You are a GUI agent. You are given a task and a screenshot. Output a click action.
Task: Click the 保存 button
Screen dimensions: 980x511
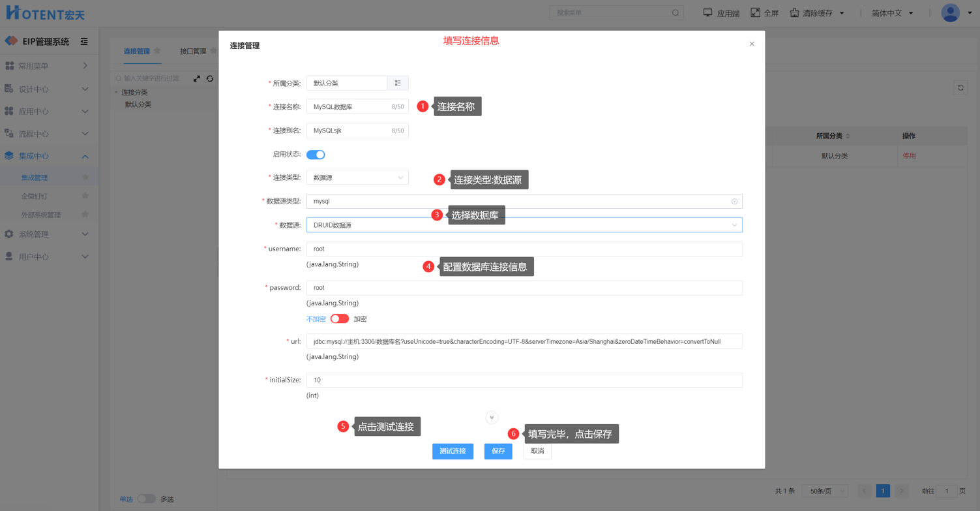click(x=498, y=451)
